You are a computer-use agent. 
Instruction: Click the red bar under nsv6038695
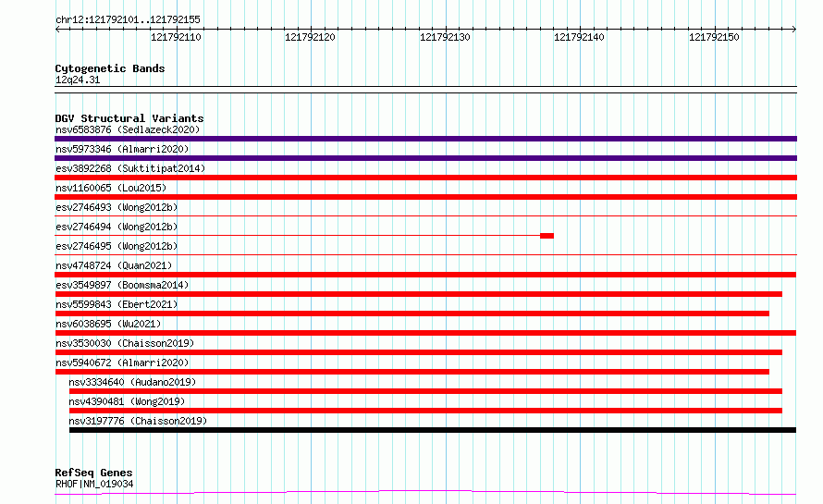tap(425, 333)
